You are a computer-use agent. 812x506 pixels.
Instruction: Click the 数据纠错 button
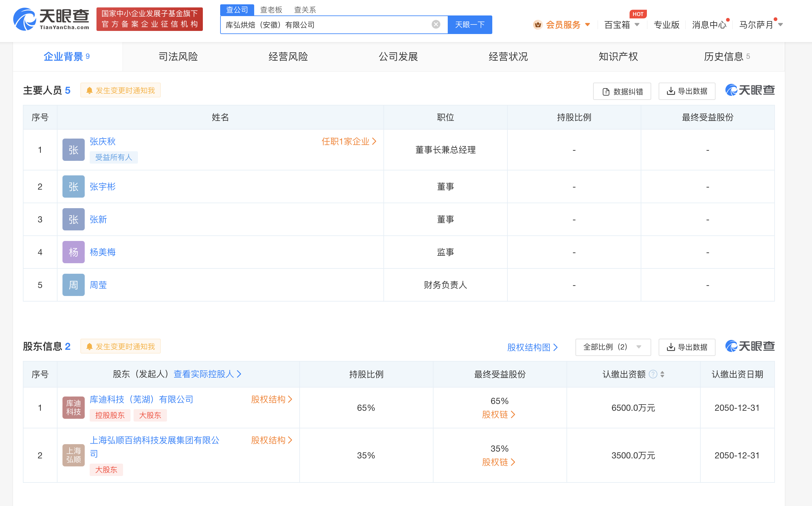tap(622, 91)
